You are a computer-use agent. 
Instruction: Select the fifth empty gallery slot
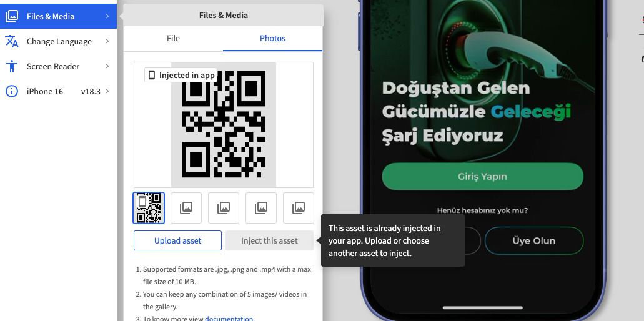pos(299,208)
